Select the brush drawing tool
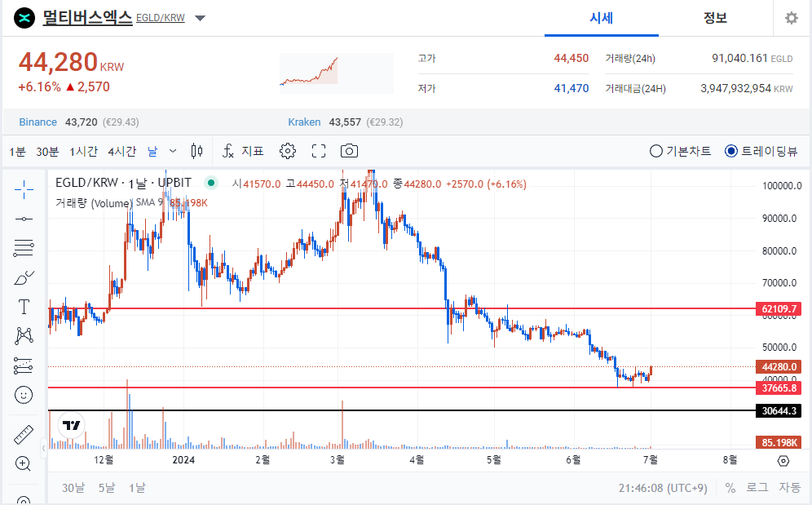Screen dimensions: 812x505 pos(24,277)
